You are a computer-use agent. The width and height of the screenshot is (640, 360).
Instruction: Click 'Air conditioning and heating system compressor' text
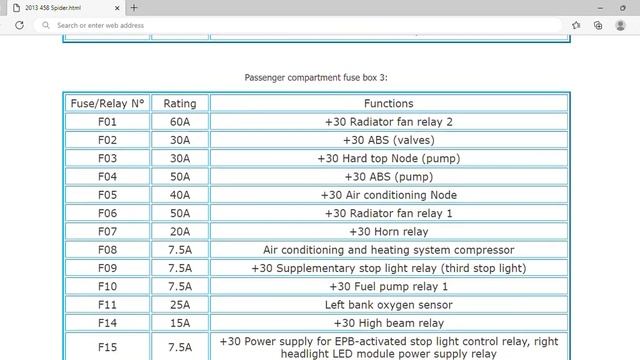click(389, 250)
